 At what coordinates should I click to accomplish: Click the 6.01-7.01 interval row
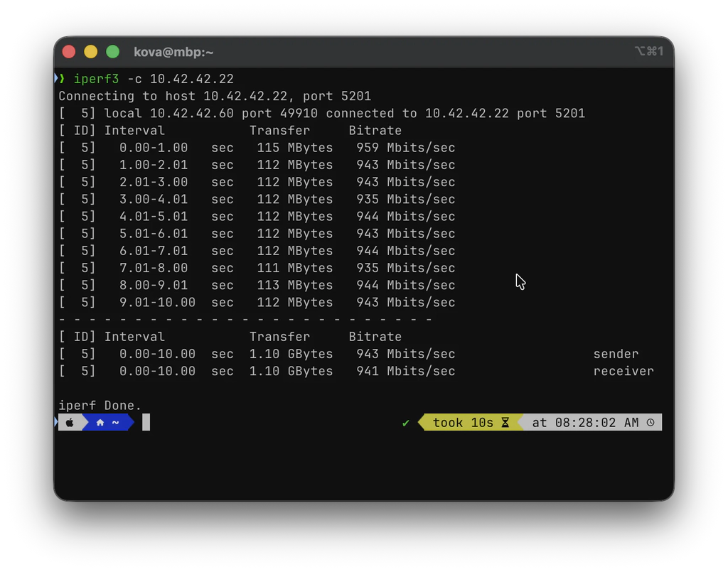(257, 251)
